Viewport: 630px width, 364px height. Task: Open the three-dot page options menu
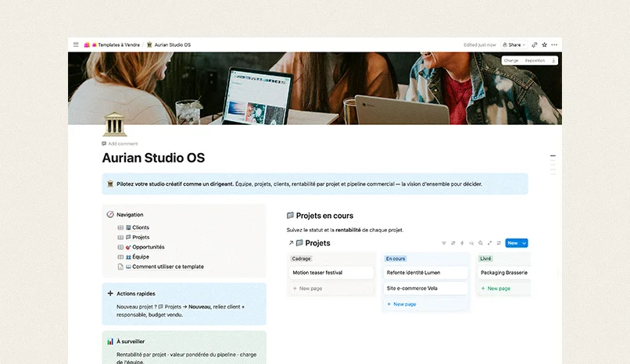[554, 45]
